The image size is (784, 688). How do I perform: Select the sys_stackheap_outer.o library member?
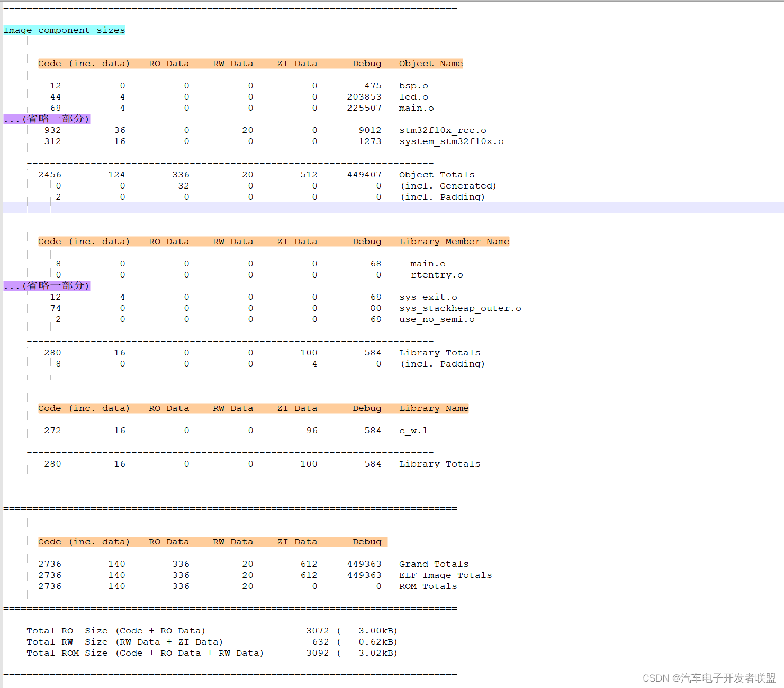click(460, 308)
